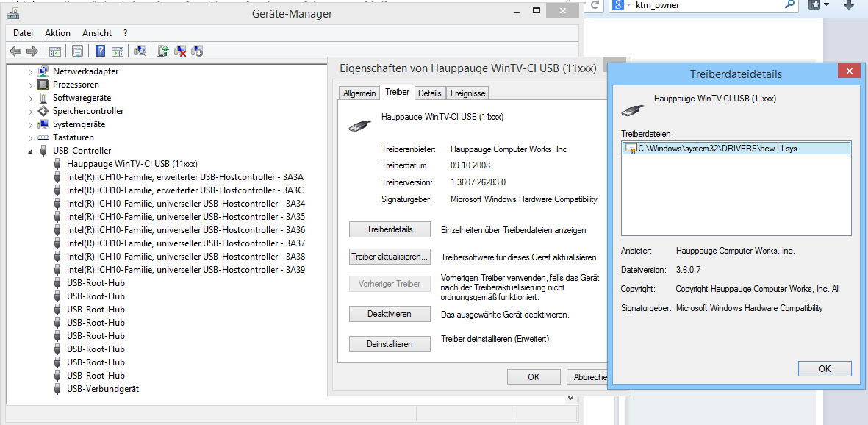Select the USB-Verbundgerät entry

coord(103,389)
